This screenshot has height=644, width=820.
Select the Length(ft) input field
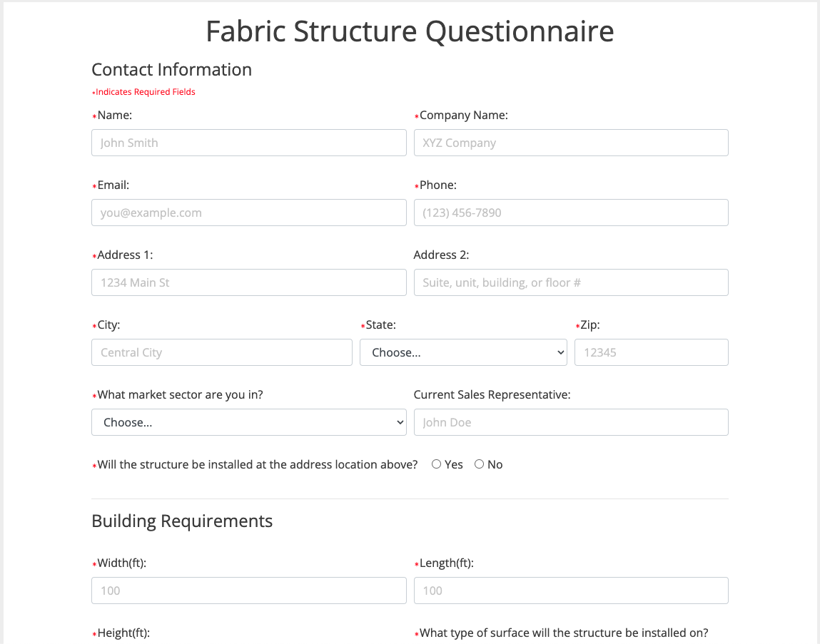point(571,591)
